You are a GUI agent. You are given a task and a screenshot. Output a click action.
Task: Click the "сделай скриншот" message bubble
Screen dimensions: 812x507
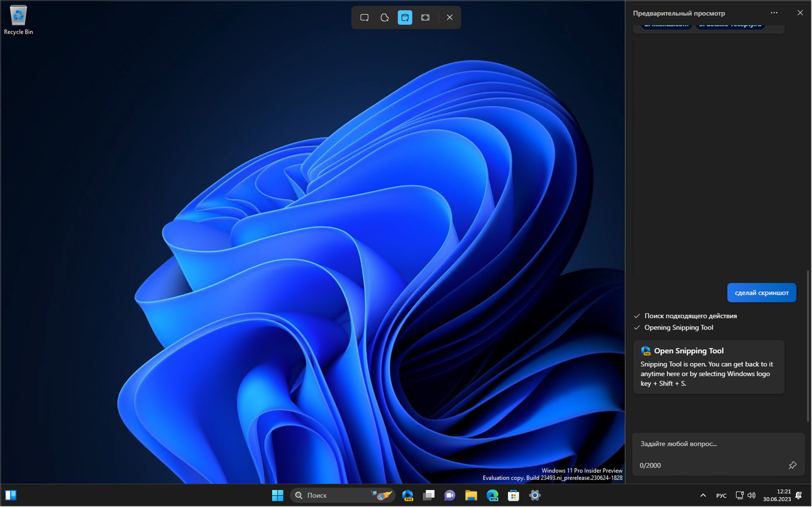pyautogui.click(x=761, y=293)
